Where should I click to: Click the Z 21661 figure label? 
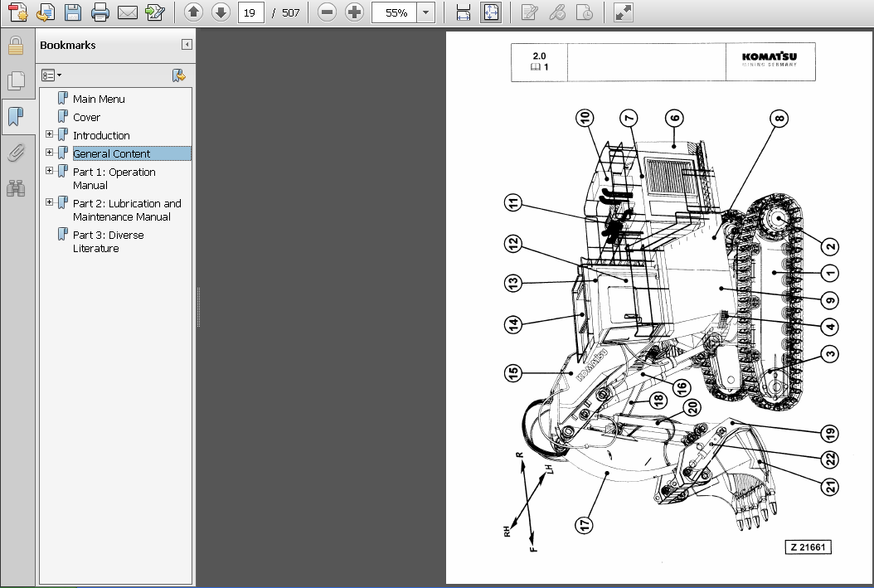tap(808, 547)
